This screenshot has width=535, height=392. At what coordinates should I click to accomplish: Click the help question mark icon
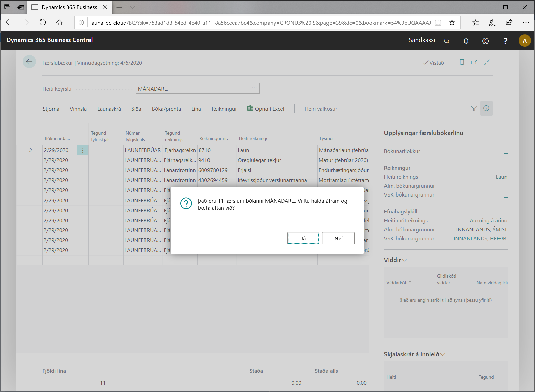click(x=505, y=41)
